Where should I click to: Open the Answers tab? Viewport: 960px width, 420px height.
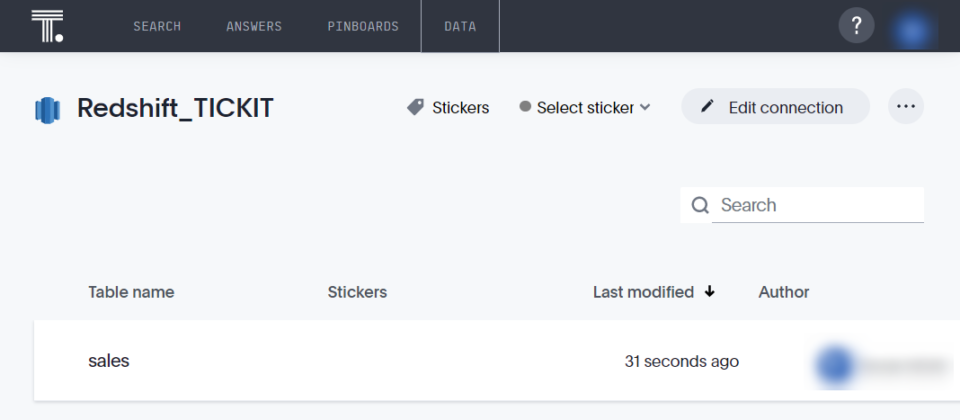[x=254, y=26]
